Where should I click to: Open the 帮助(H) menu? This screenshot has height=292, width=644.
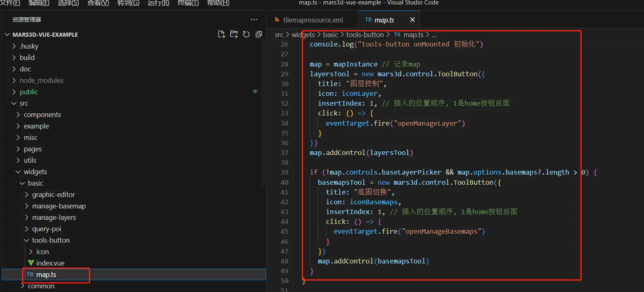[218, 3]
